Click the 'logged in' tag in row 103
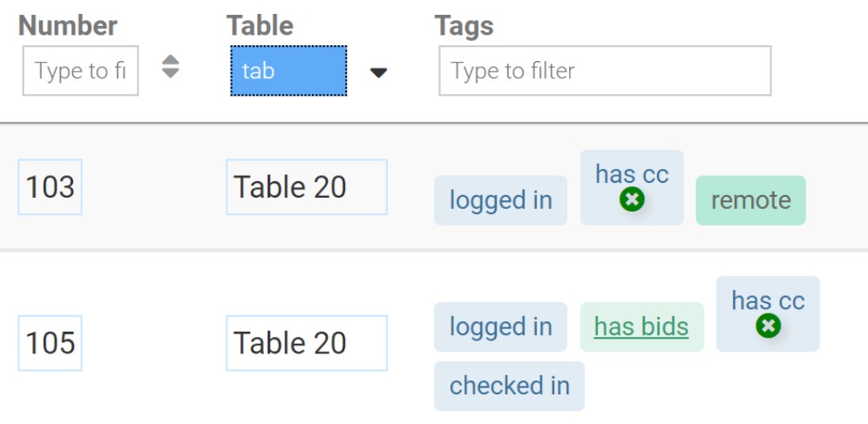Image resolution: width=868 pixels, height=424 pixels. point(500,200)
